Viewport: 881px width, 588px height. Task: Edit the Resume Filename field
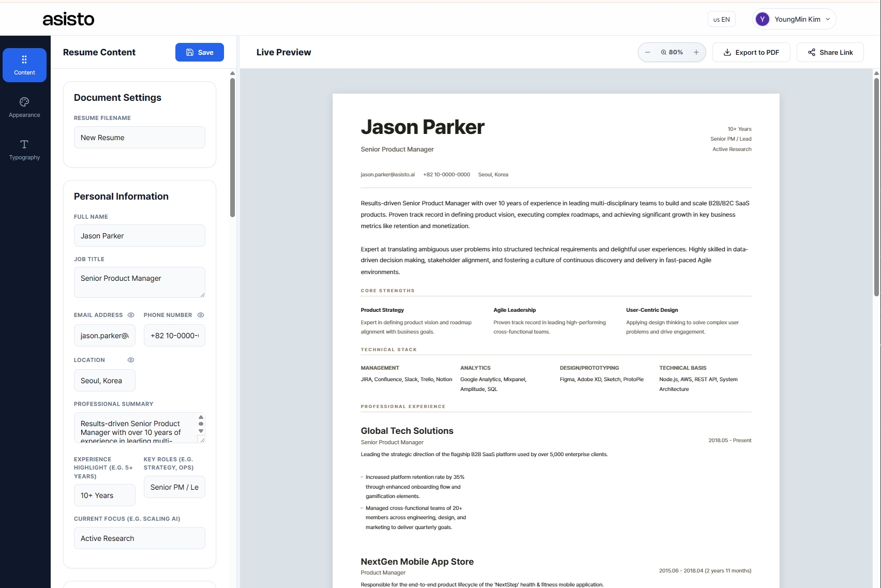(139, 137)
